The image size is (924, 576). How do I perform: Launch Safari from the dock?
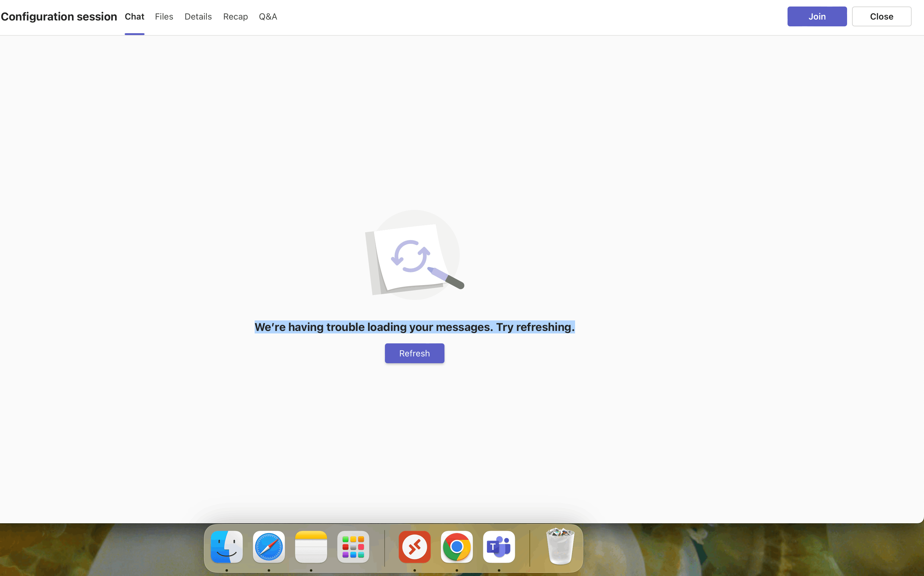click(269, 547)
